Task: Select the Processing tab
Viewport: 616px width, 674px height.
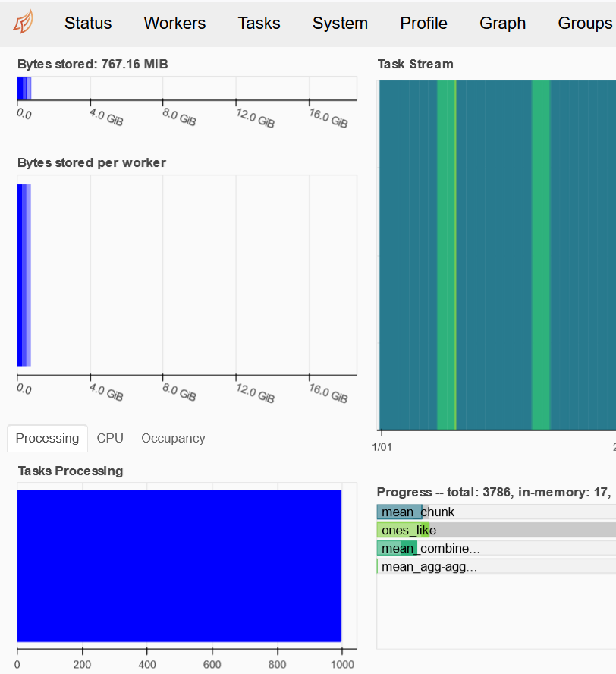Action: coord(47,438)
